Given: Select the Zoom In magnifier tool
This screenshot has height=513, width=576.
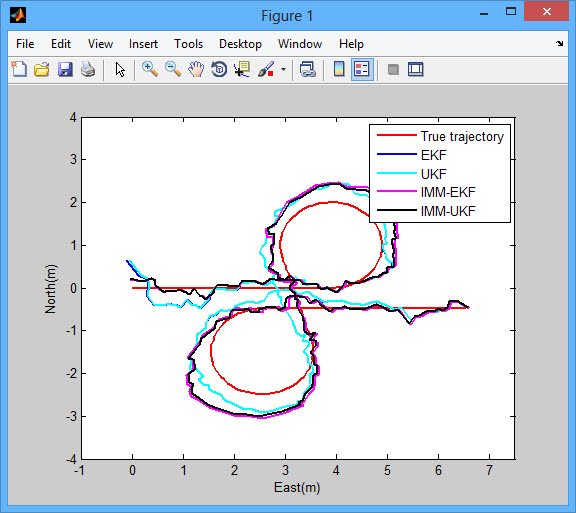Looking at the screenshot, I should [150, 69].
